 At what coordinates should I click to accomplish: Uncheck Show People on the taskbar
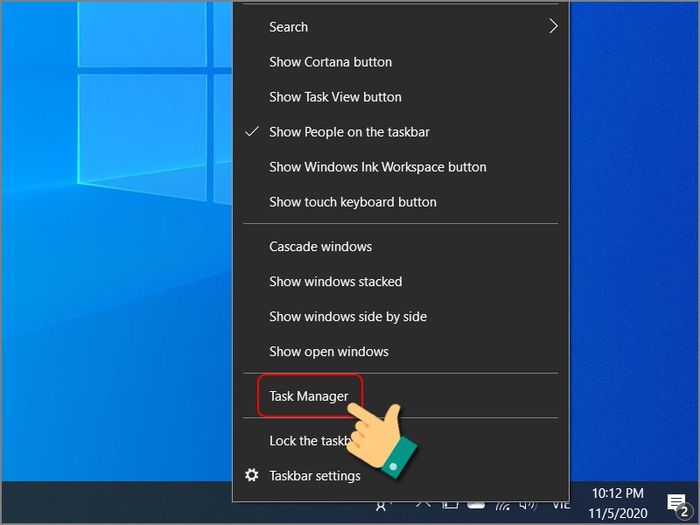pos(400,132)
